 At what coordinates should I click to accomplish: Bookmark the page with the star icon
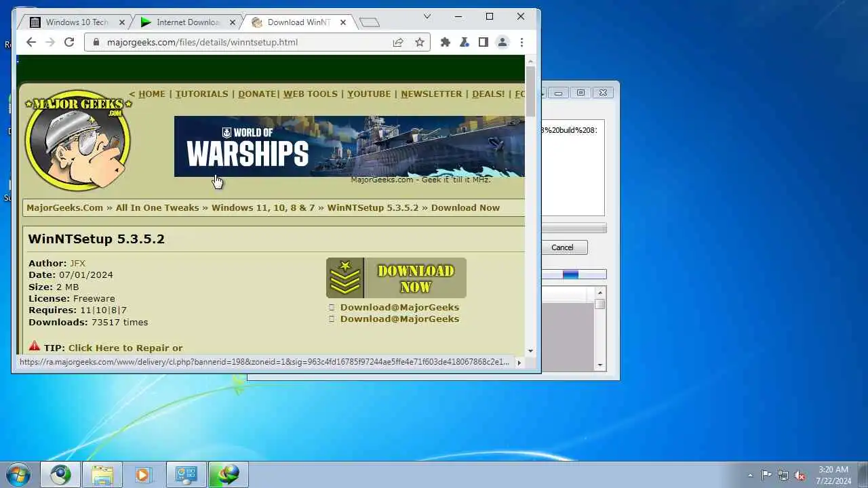[x=420, y=42]
